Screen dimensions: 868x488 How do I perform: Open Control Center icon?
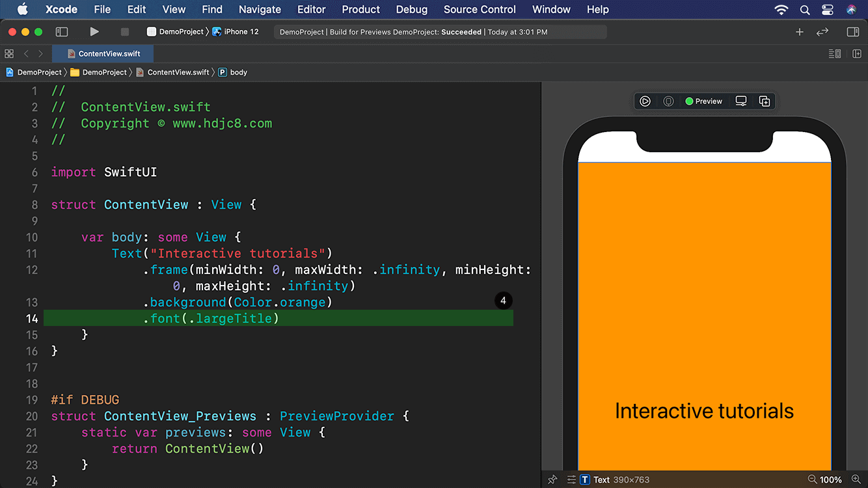(828, 9)
